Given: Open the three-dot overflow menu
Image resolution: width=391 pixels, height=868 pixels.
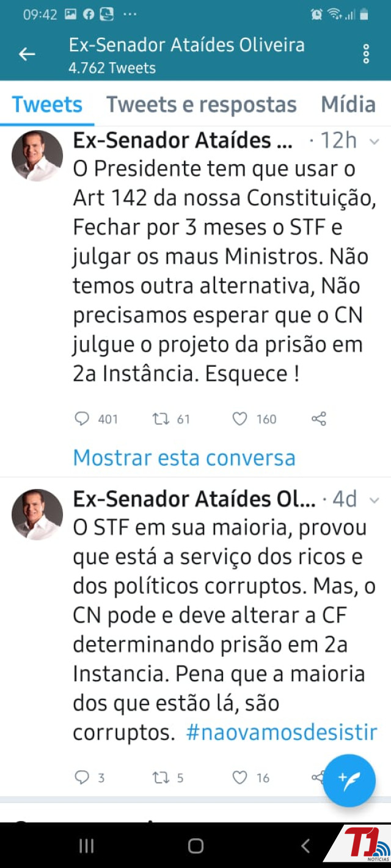Looking at the screenshot, I should click(366, 54).
